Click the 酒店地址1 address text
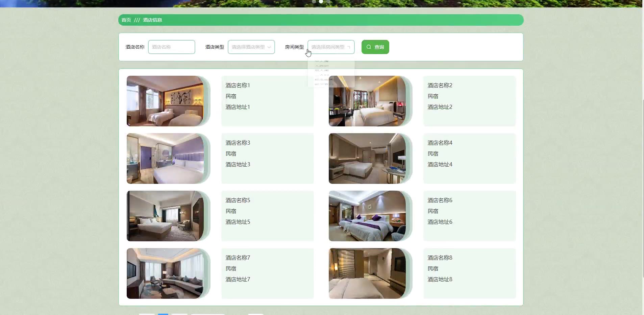The image size is (644, 315). click(x=238, y=107)
